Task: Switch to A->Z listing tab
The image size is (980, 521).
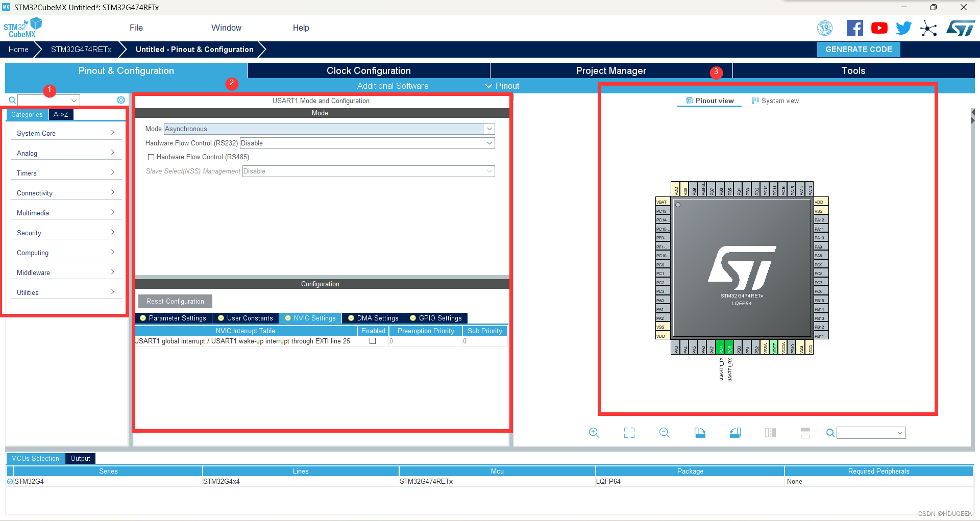Action: click(x=61, y=114)
